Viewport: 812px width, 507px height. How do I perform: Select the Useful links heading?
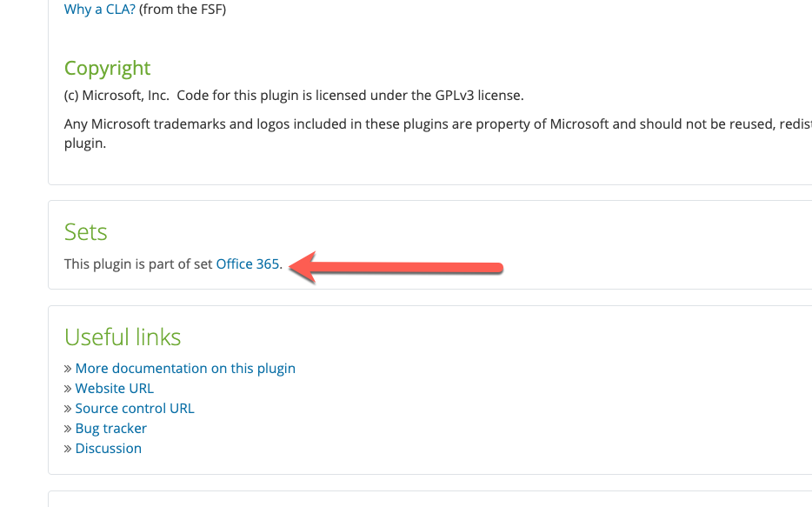pyautogui.click(x=122, y=337)
